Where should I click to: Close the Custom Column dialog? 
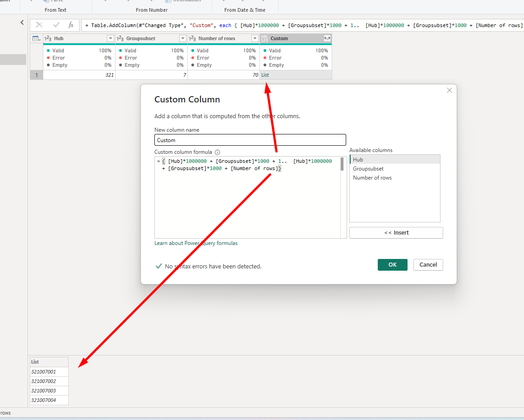pyautogui.click(x=450, y=90)
